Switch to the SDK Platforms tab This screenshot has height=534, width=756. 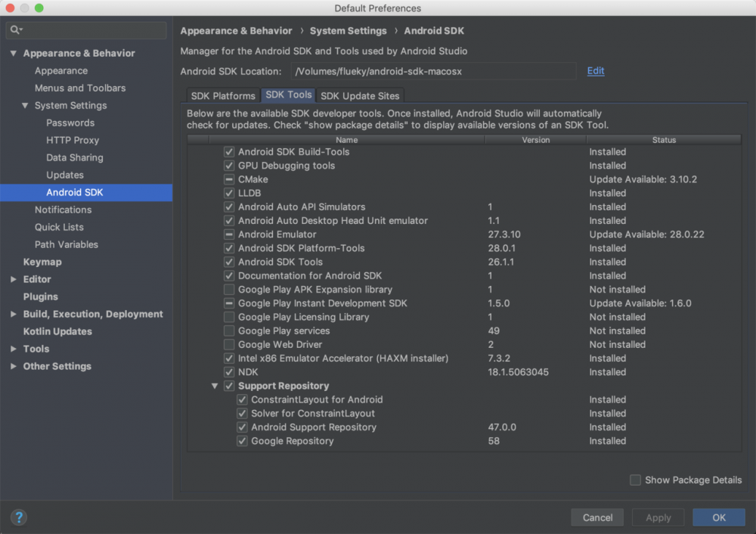pyautogui.click(x=222, y=96)
